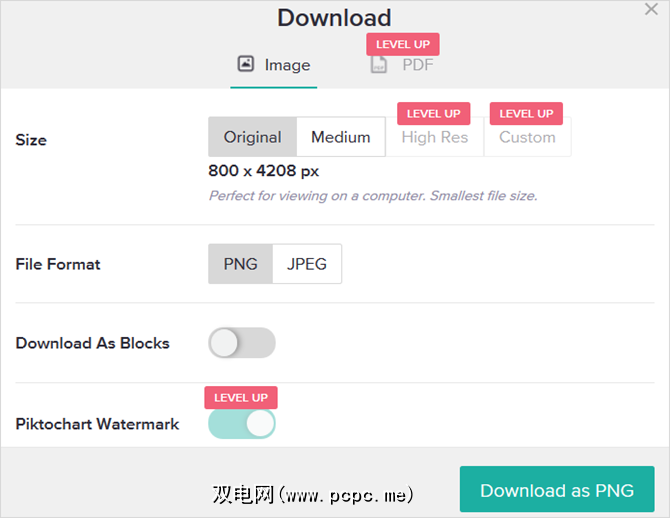Set the file format to PNG
This screenshot has width=670, height=518.
coord(240,264)
